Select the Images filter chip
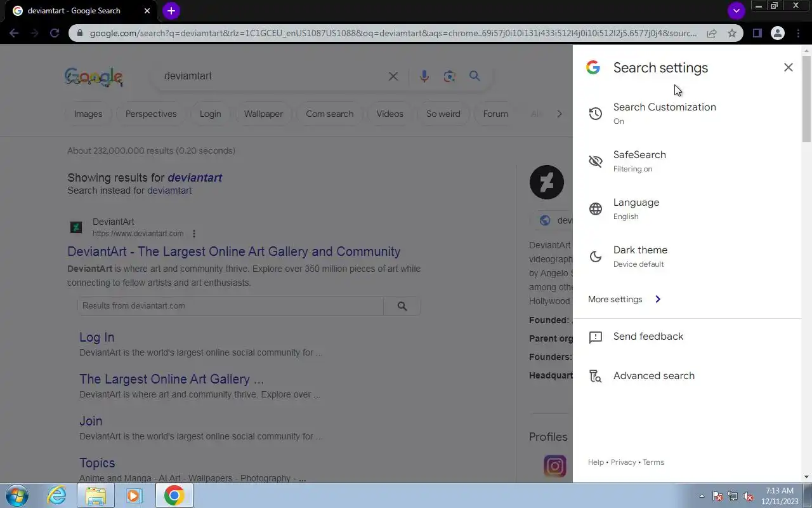Screen dimensions: 812x508 88,114
